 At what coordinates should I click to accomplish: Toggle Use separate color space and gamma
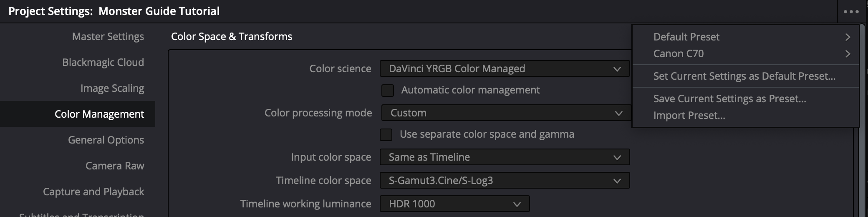(x=386, y=134)
